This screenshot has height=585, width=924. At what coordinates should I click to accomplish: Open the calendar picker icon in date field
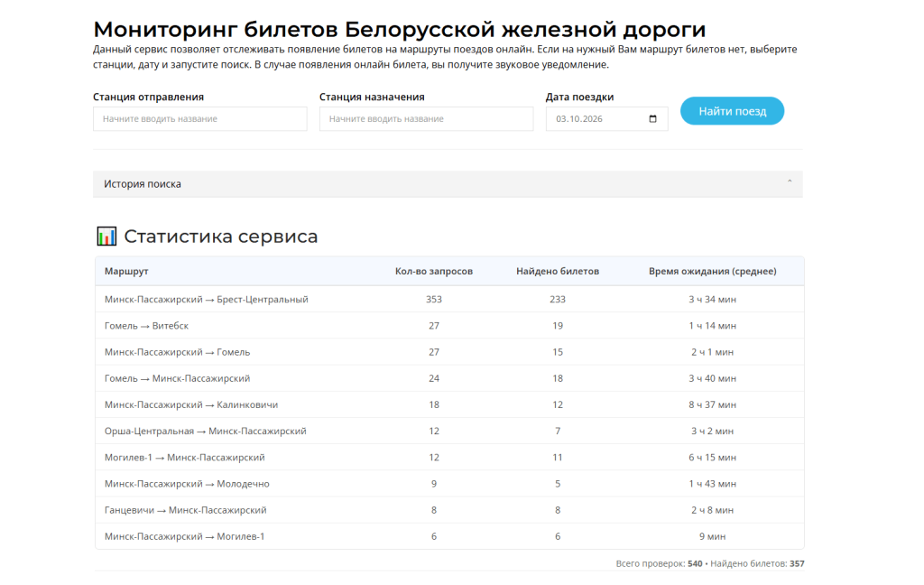click(652, 118)
